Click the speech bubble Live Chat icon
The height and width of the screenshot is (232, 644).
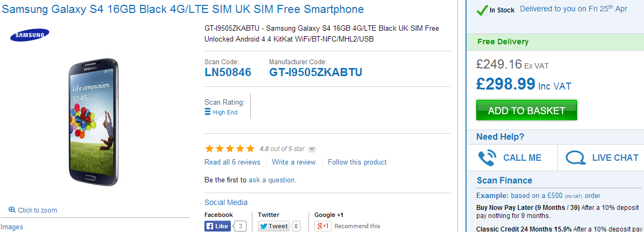(x=575, y=158)
